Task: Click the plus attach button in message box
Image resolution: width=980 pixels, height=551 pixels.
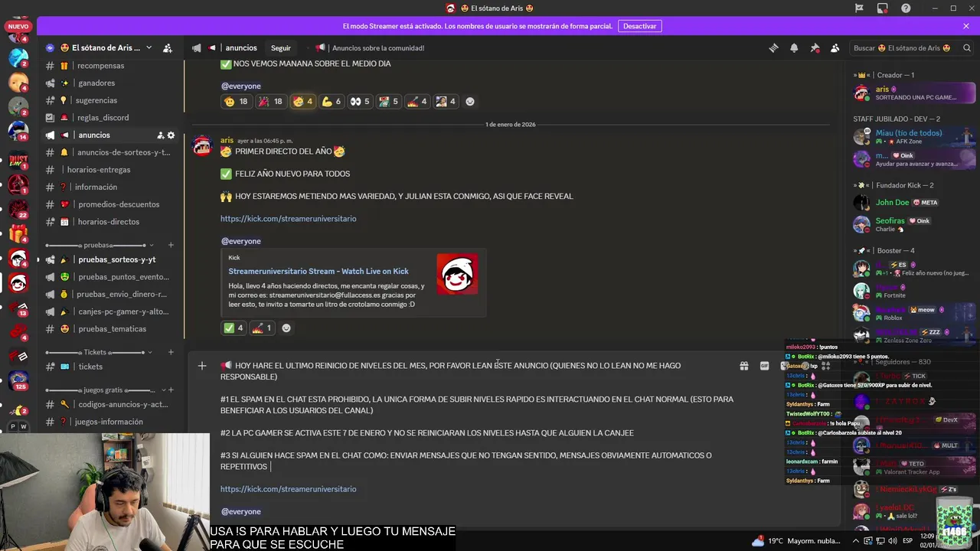Action: [202, 366]
